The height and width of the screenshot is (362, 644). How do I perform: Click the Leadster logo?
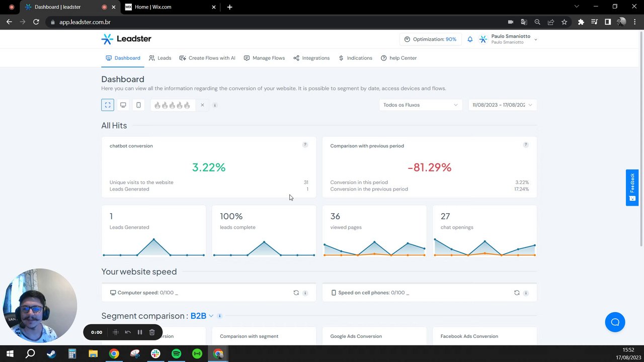(x=126, y=39)
